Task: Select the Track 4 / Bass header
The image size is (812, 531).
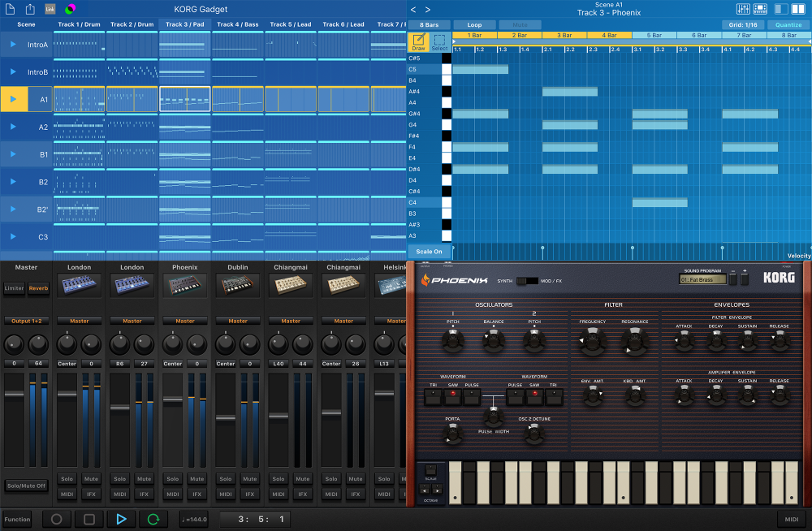Action: (x=238, y=24)
